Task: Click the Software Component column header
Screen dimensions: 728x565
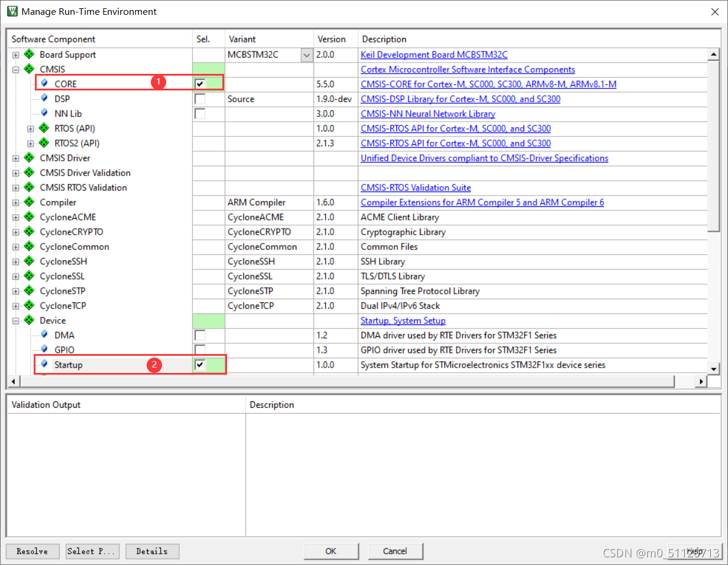Action: [100, 39]
